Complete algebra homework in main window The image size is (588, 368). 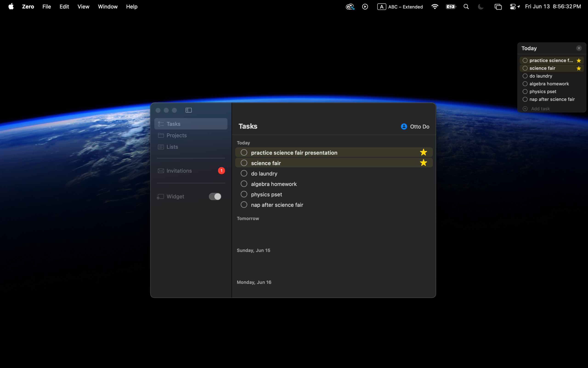244,184
